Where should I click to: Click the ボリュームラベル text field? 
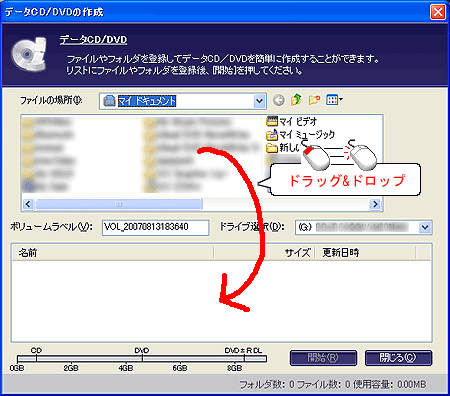coord(156,227)
